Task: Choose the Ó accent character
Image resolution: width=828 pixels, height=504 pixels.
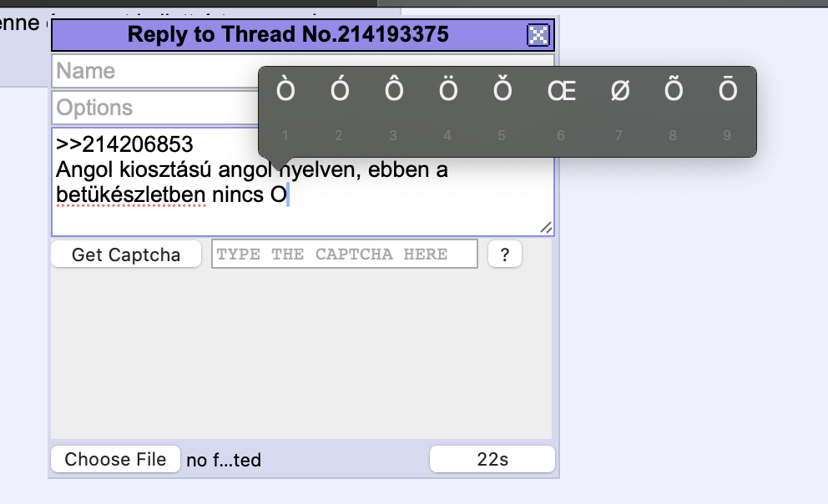Action: pyautogui.click(x=340, y=89)
